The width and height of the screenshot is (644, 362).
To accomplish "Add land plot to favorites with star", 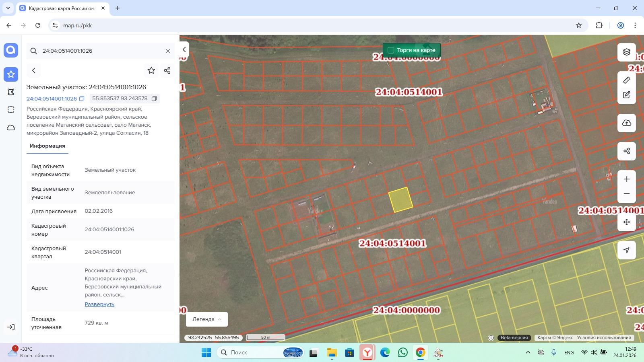I will (x=151, y=70).
